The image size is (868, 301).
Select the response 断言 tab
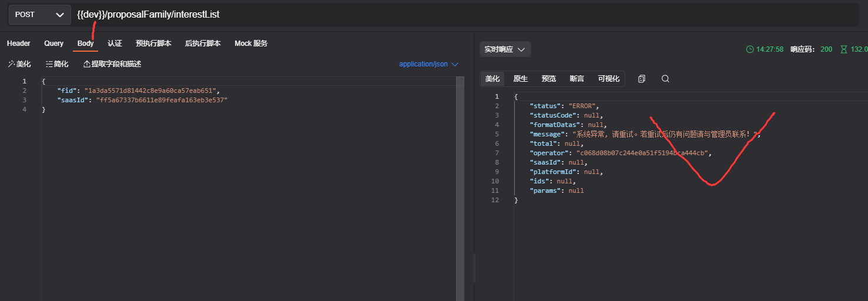[x=577, y=79]
